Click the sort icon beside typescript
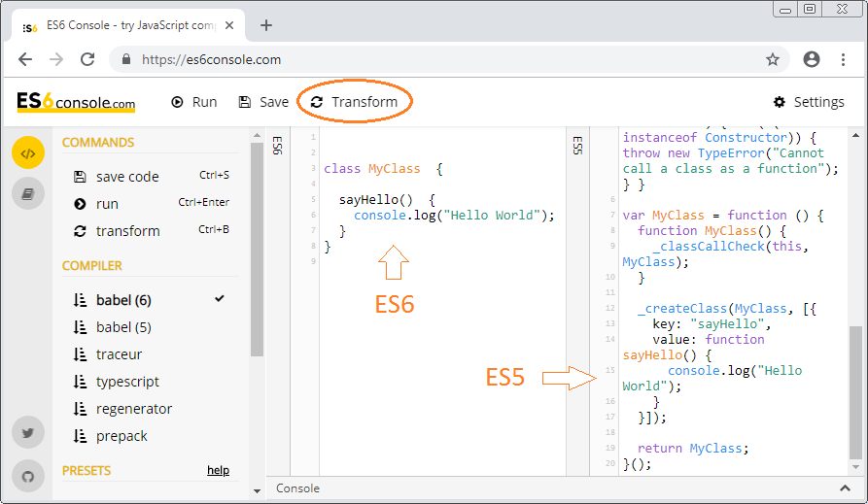This screenshot has width=868, height=504. click(x=80, y=382)
